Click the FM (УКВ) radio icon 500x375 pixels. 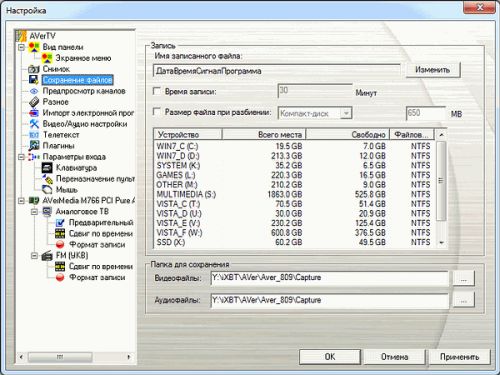[x=47, y=256]
